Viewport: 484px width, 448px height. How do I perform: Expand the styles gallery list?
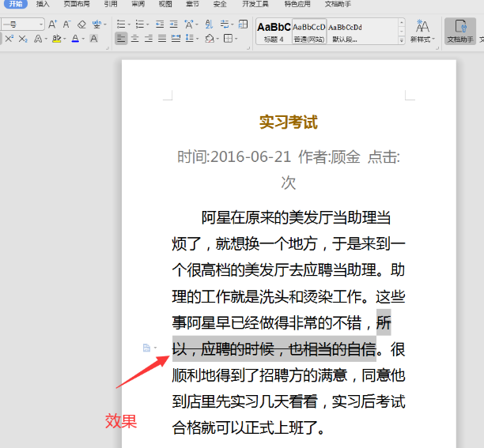[402, 40]
